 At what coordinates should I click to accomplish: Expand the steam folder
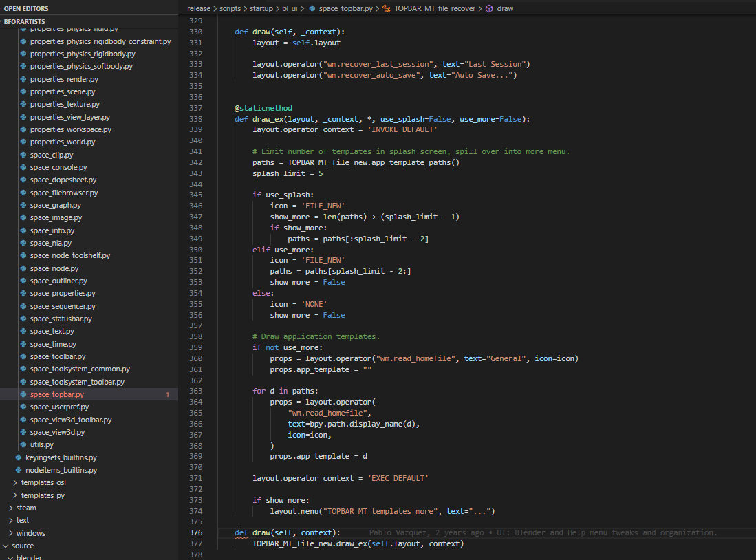pyautogui.click(x=10, y=508)
